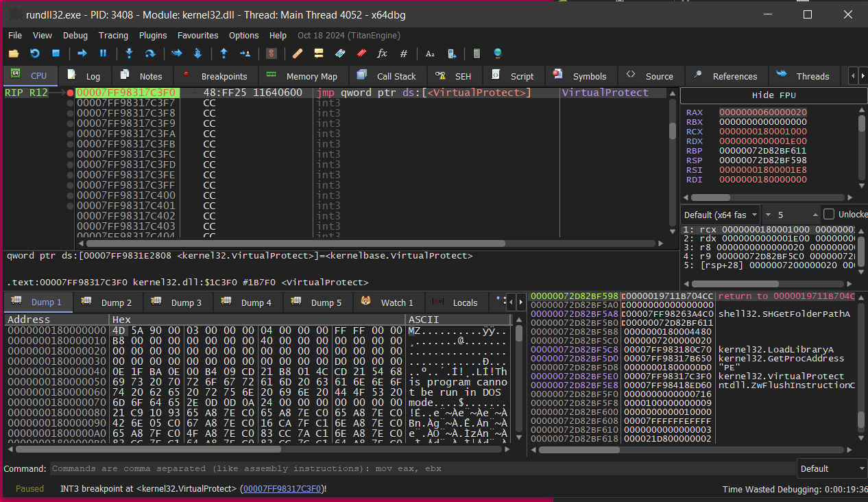Open the Favourites menu
Screen dimensions: 868x502
point(198,35)
